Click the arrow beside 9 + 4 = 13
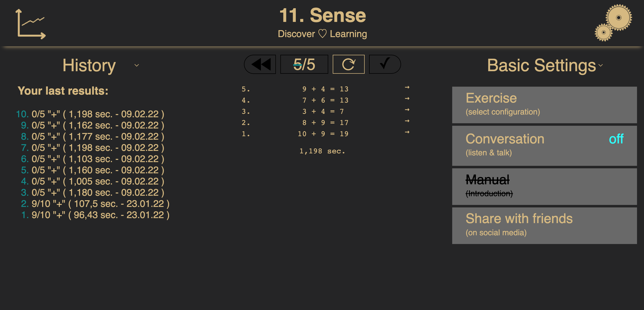 coord(407,87)
